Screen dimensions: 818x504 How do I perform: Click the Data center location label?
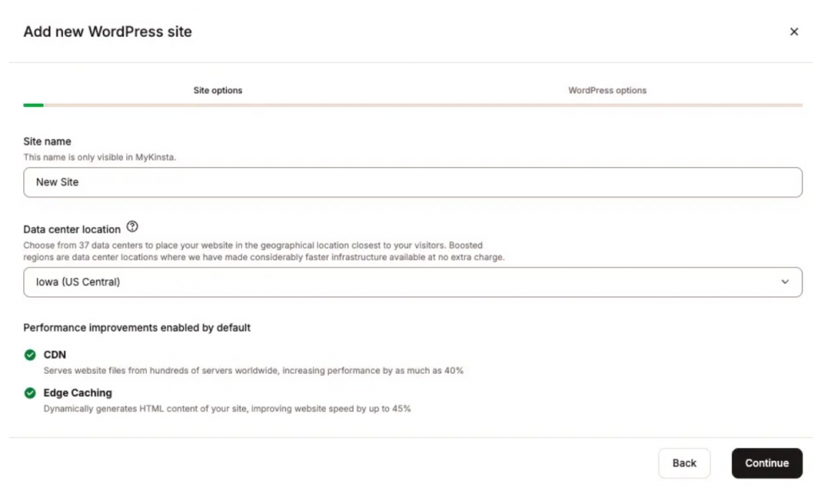[72, 229]
